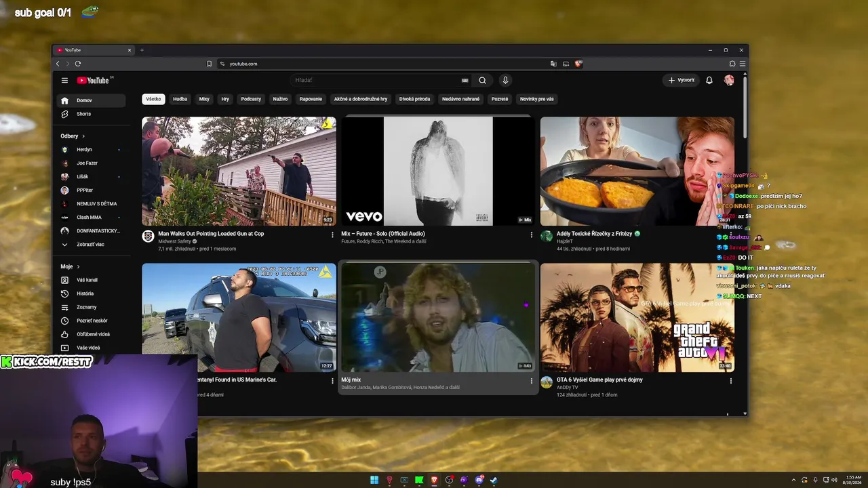The height and width of the screenshot is (488, 868).
Task: Open Steam from the taskbar
Action: click(x=494, y=481)
